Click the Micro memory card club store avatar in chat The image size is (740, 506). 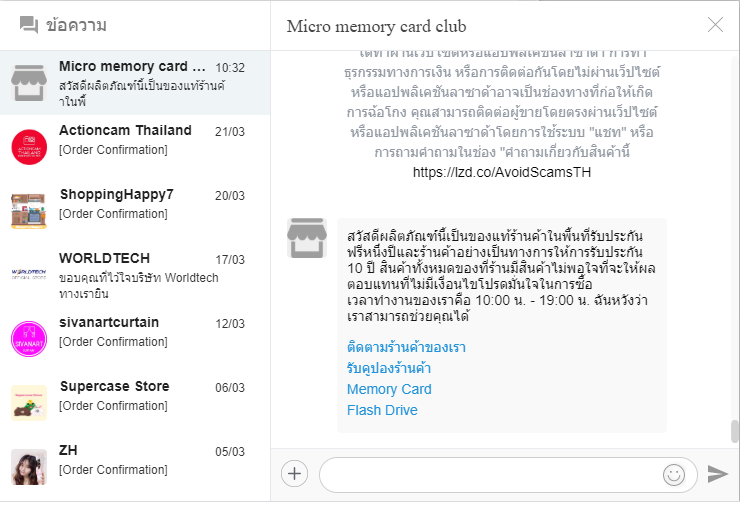(x=307, y=238)
